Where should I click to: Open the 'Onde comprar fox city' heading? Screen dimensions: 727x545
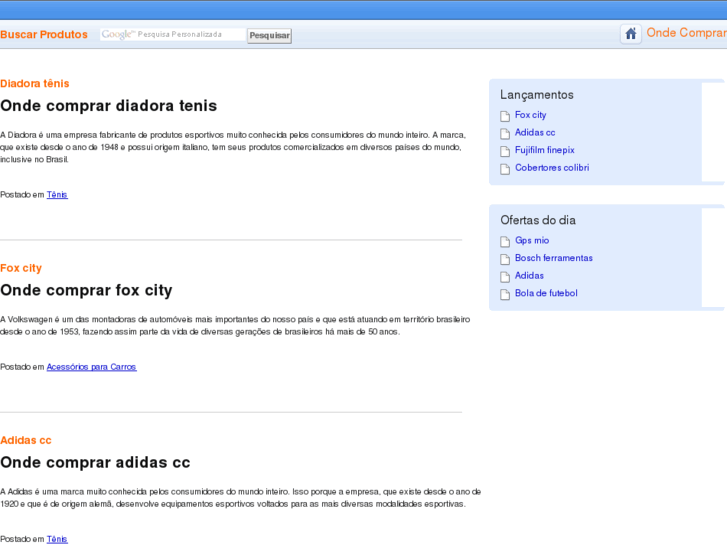pos(86,290)
